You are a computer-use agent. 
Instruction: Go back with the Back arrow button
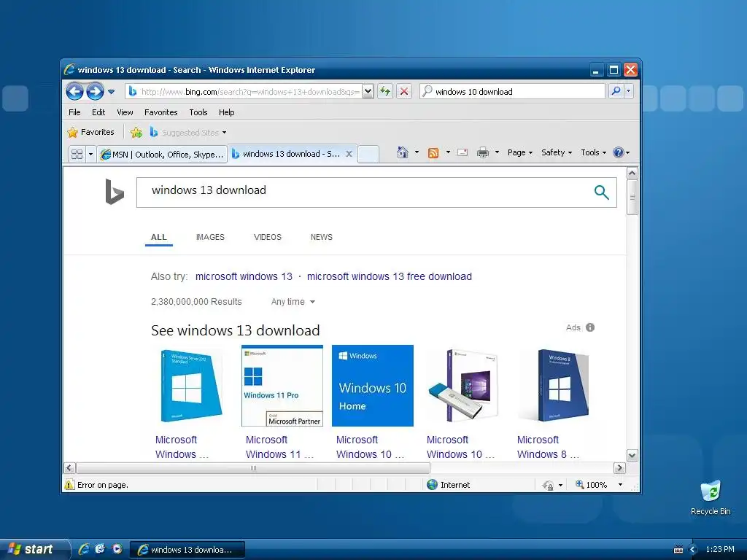click(75, 91)
